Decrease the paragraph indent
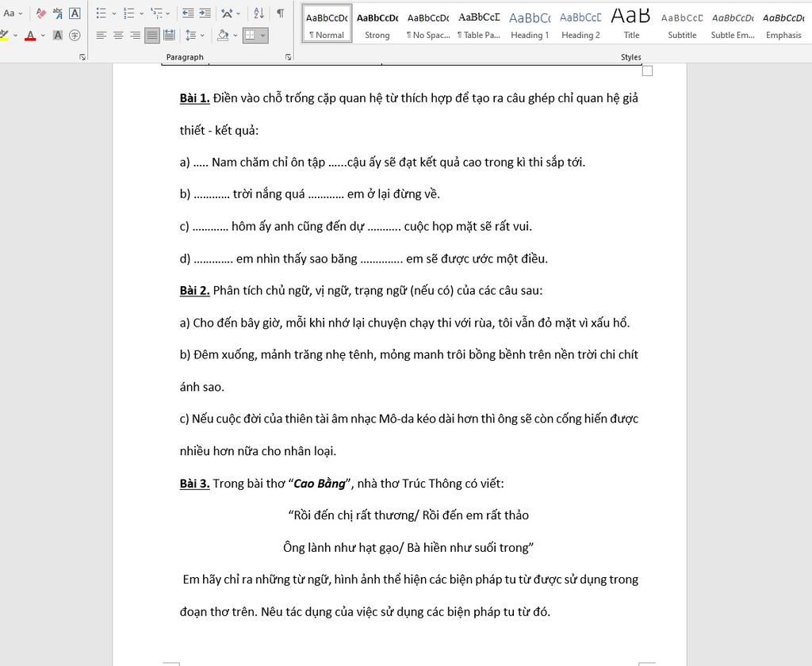The image size is (812, 666). pos(188,13)
